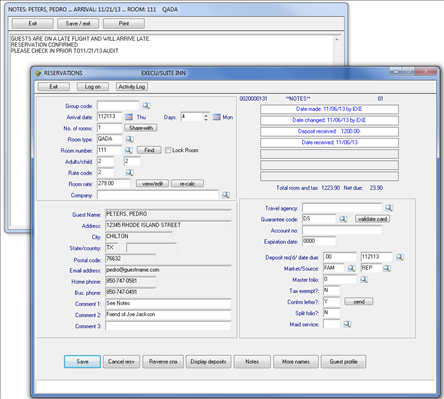
Task: Click the Arrival date field 112113
Action: [110, 117]
